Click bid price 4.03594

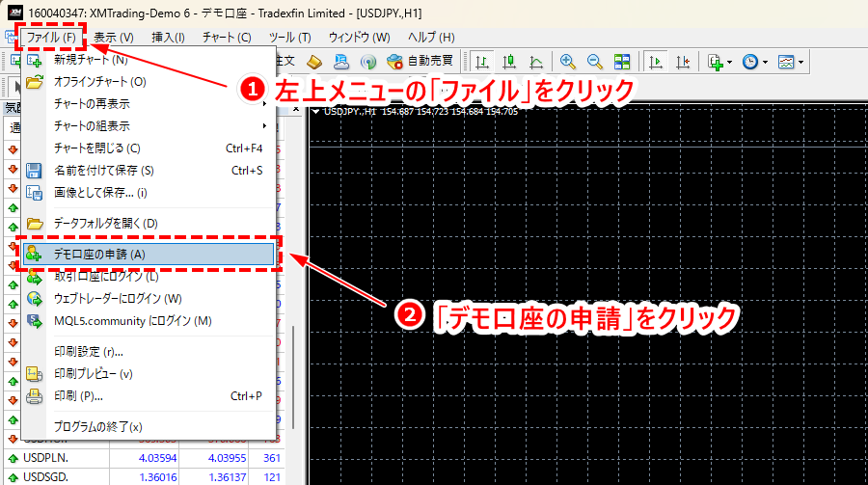(158, 458)
